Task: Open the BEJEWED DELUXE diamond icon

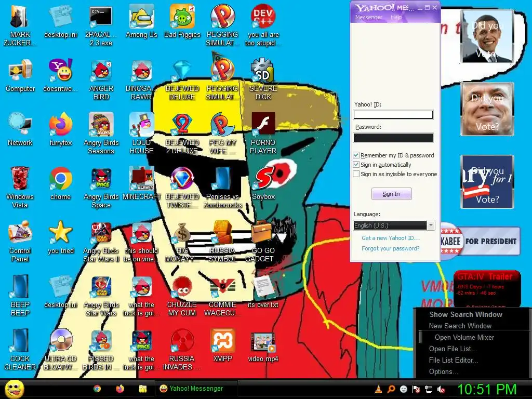Action: pyautogui.click(x=182, y=79)
